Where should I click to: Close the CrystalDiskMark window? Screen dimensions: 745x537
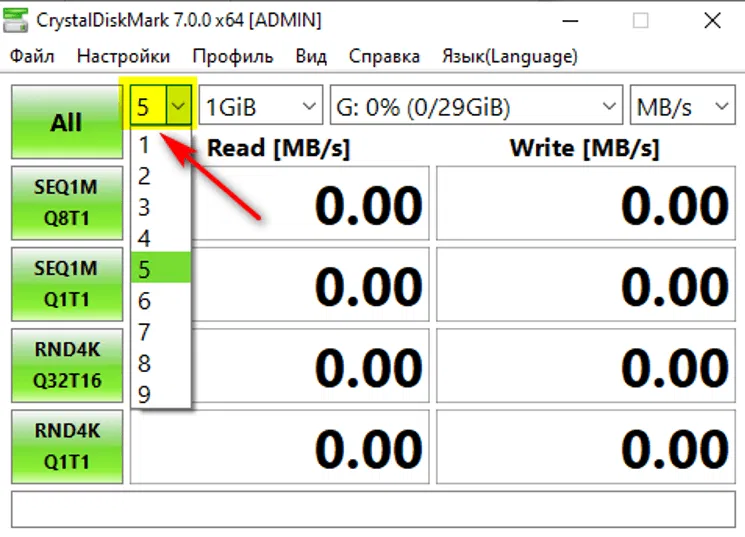[x=712, y=20]
